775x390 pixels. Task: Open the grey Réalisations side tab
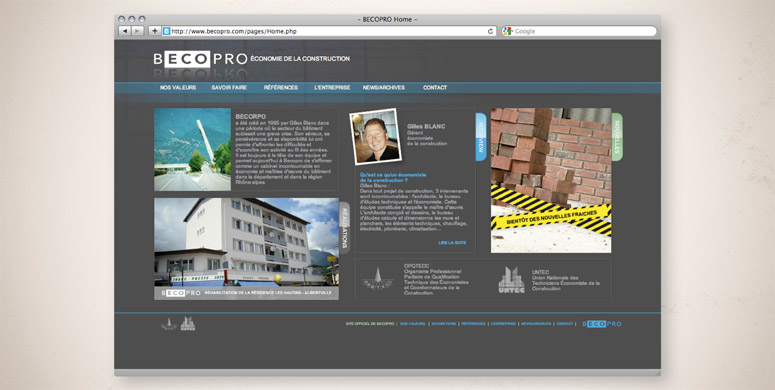click(x=344, y=228)
